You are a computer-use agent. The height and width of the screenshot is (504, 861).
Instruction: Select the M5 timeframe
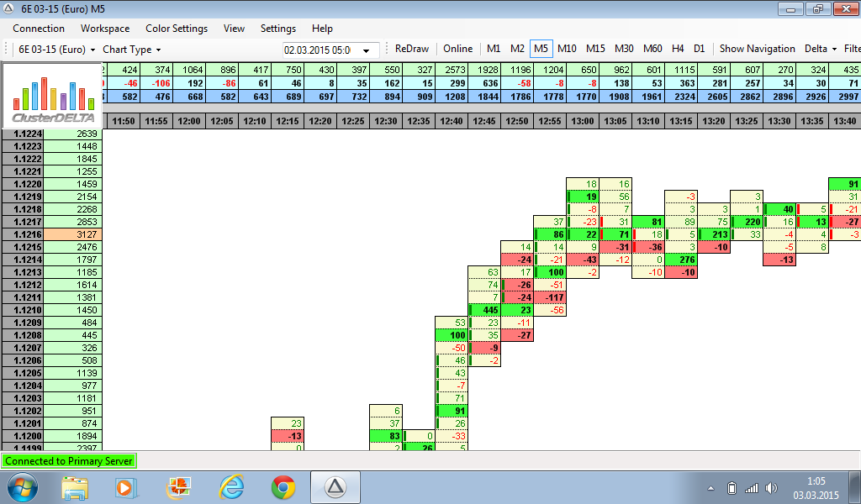click(541, 49)
